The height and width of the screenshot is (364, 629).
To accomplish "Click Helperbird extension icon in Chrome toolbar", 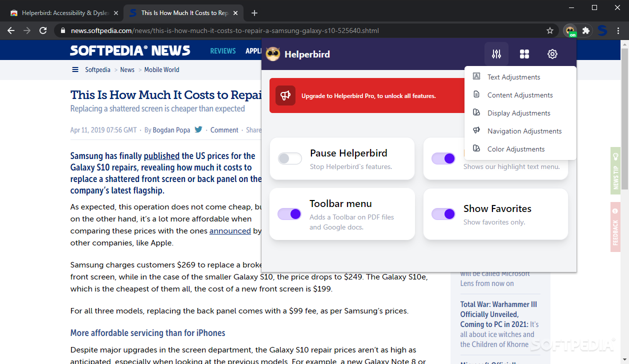I will coord(570,30).
